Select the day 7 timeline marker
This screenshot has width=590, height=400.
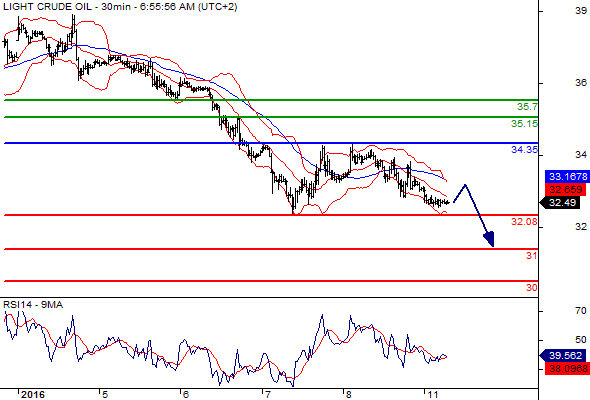(x=268, y=394)
